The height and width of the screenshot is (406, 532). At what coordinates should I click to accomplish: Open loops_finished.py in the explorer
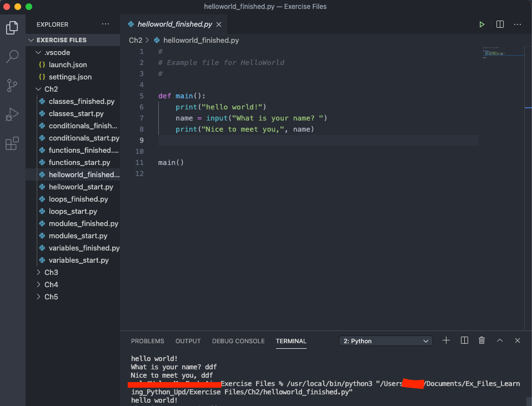[78, 199]
